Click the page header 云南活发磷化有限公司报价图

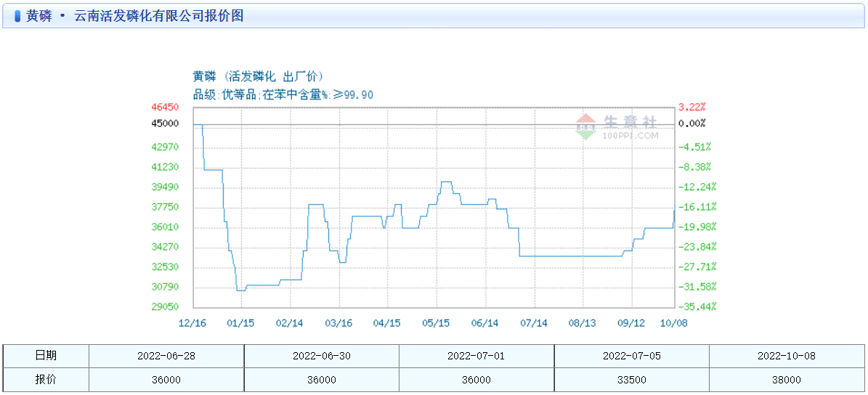(159, 16)
